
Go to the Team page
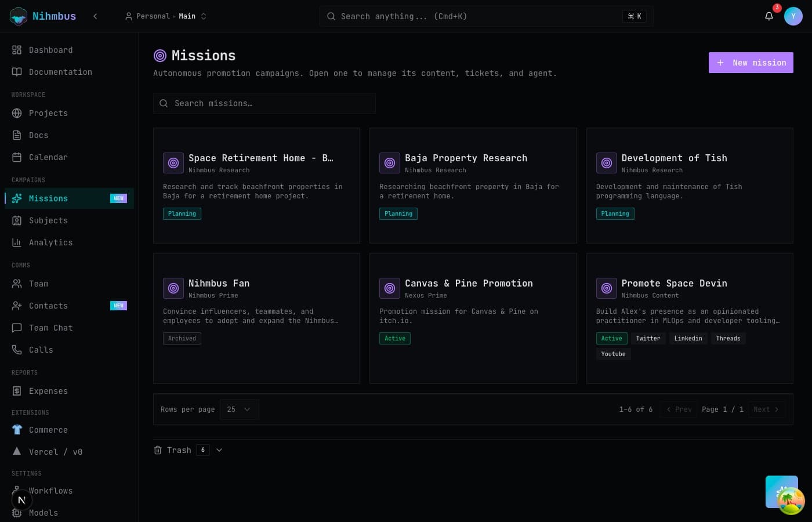coord(69,284)
